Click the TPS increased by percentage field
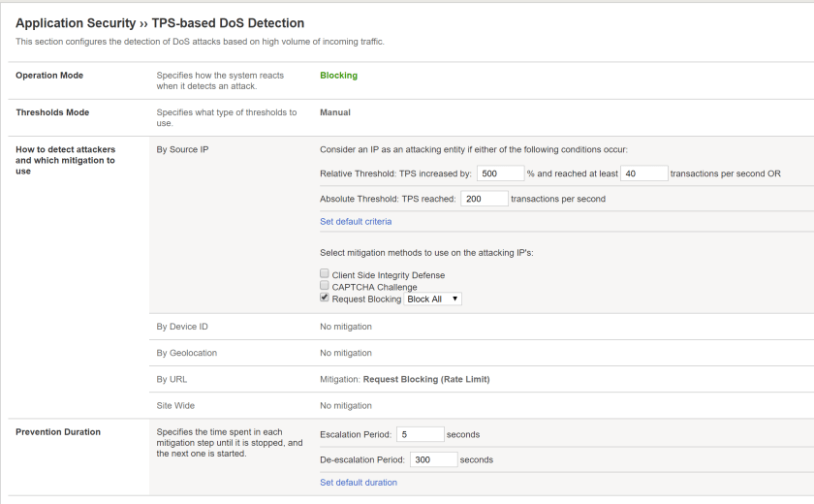This screenshot has width=814, height=504. [x=500, y=173]
